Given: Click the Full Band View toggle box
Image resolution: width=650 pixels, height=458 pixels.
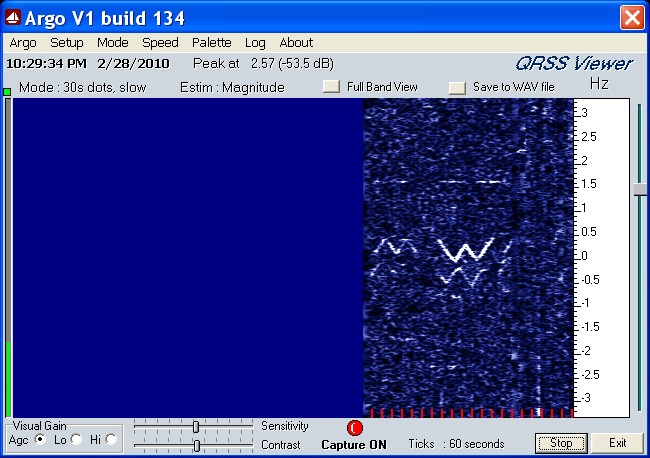Looking at the screenshot, I should (331, 87).
